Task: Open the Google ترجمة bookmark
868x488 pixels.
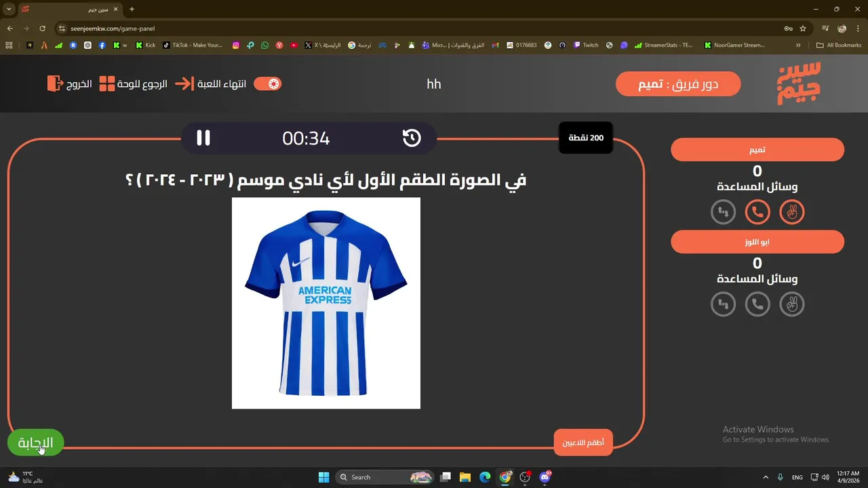Action: pyautogui.click(x=359, y=45)
